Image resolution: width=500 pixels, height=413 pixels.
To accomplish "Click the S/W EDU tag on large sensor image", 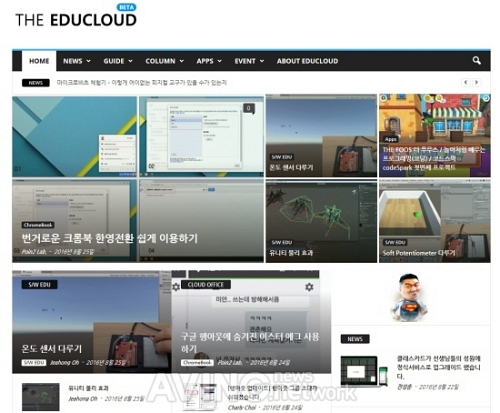I will click(39, 284).
